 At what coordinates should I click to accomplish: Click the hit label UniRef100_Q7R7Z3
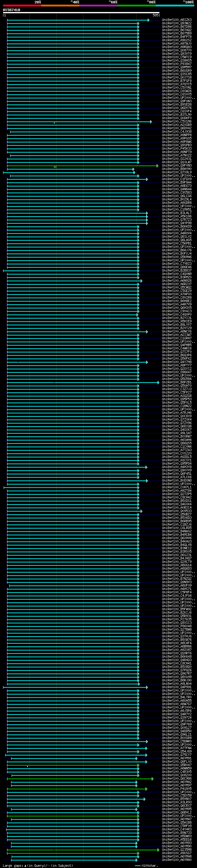click(177, 220)
